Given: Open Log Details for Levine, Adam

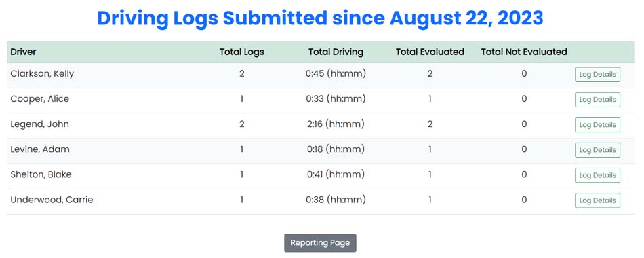Looking at the screenshot, I should pos(597,150).
